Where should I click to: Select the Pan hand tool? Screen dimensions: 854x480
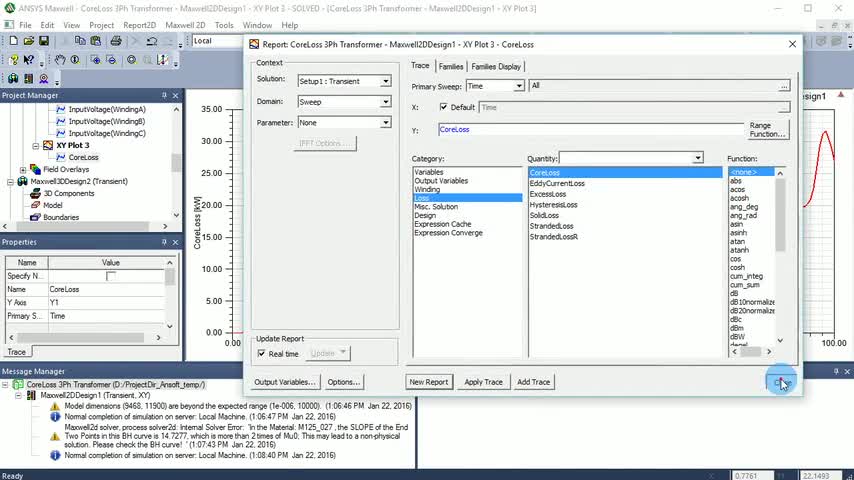pyautogui.click(x=59, y=60)
